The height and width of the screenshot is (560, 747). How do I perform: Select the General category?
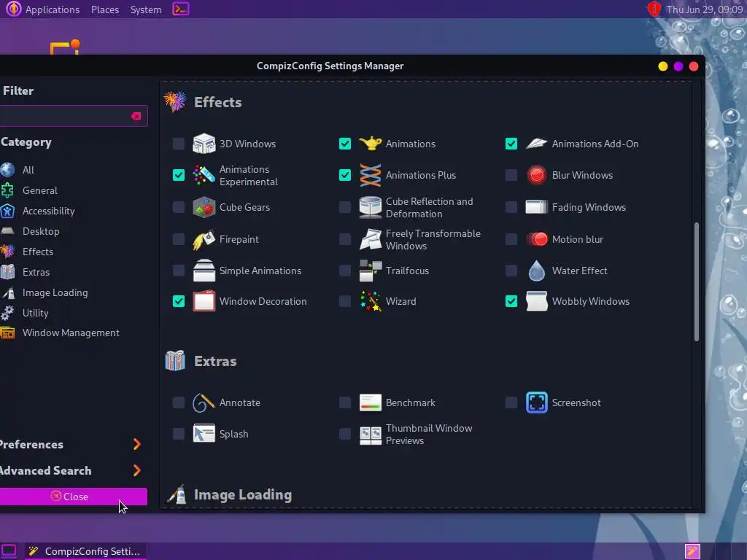[x=39, y=190]
